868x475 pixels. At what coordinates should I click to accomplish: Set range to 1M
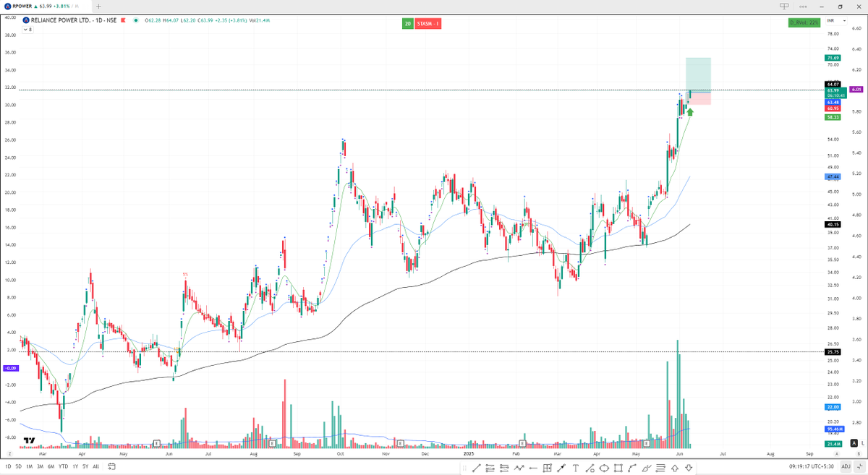[x=30, y=466]
